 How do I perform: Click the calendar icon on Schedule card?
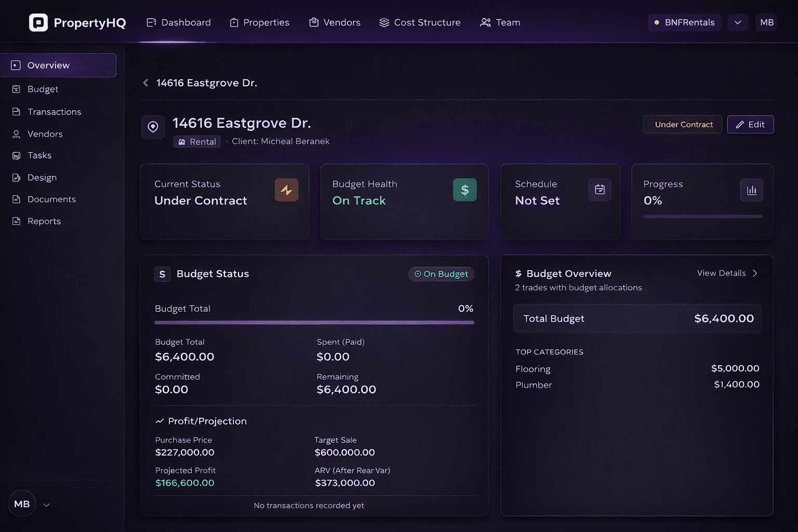pos(600,190)
